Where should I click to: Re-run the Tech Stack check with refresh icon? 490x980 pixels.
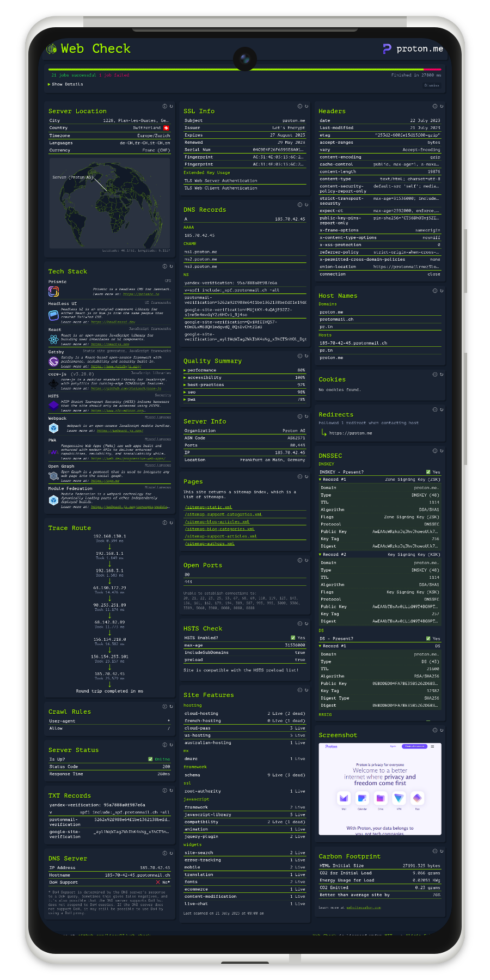coord(171,266)
